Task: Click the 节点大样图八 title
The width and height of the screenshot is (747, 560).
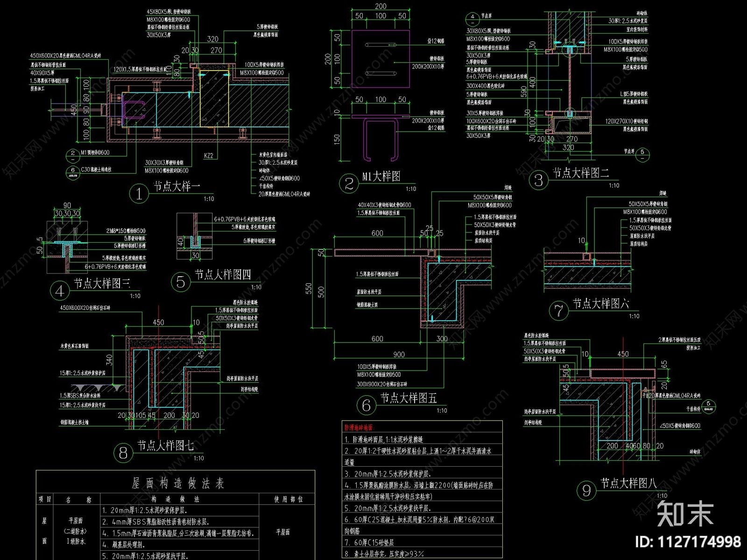Action: [628, 483]
